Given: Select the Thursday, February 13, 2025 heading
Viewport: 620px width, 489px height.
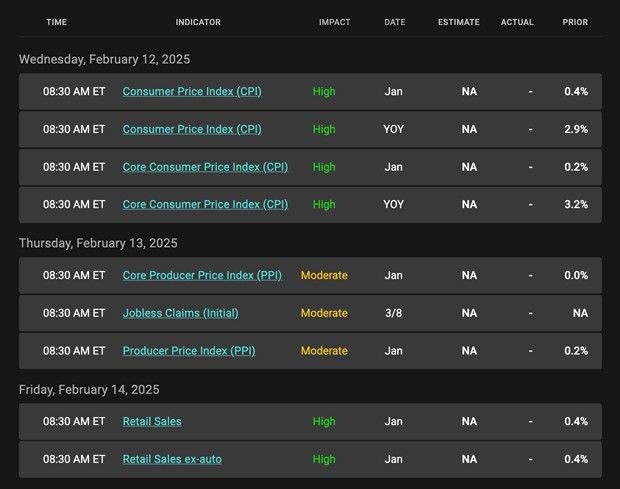Looking at the screenshot, I should point(98,243).
